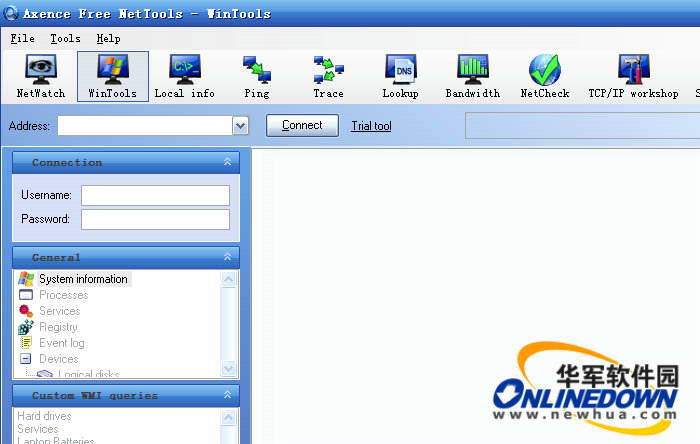This screenshot has height=444, width=700.
Task: Open the TCP/IP workshop tool
Action: (633, 76)
